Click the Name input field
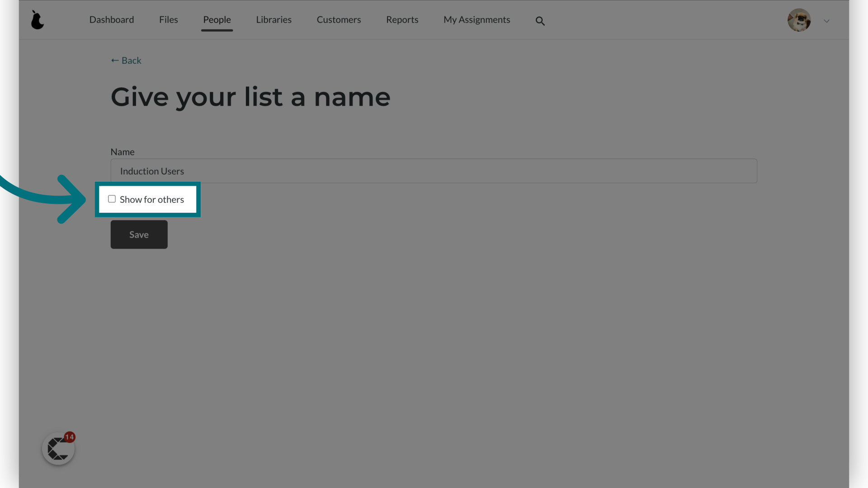868x488 pixels. [434, 171]
